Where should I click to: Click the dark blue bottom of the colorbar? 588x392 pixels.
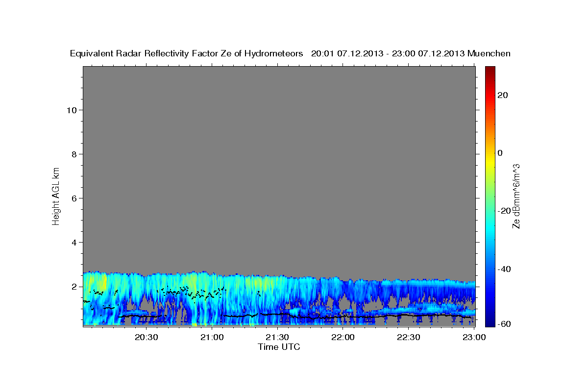point(490,322)
